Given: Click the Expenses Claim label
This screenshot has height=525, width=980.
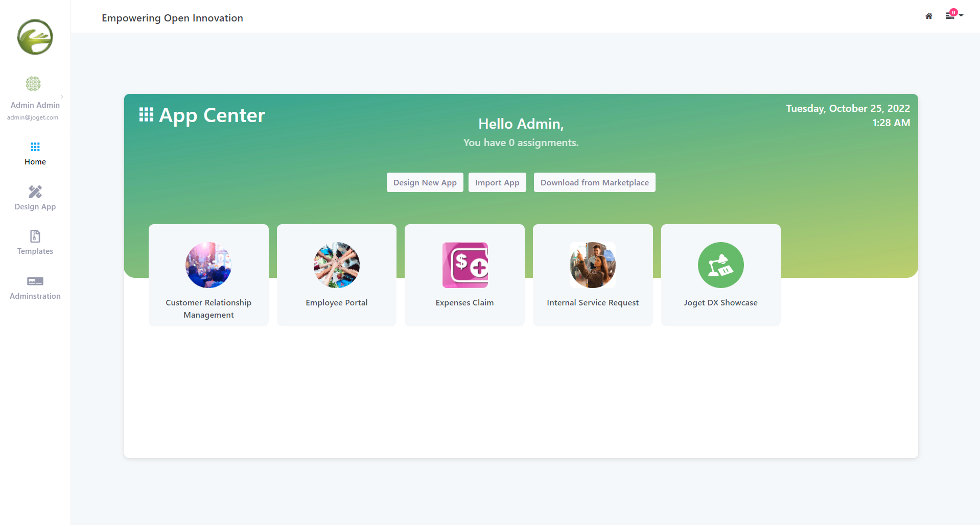Looking at the screenshot, I should click(x=465, y=303).
